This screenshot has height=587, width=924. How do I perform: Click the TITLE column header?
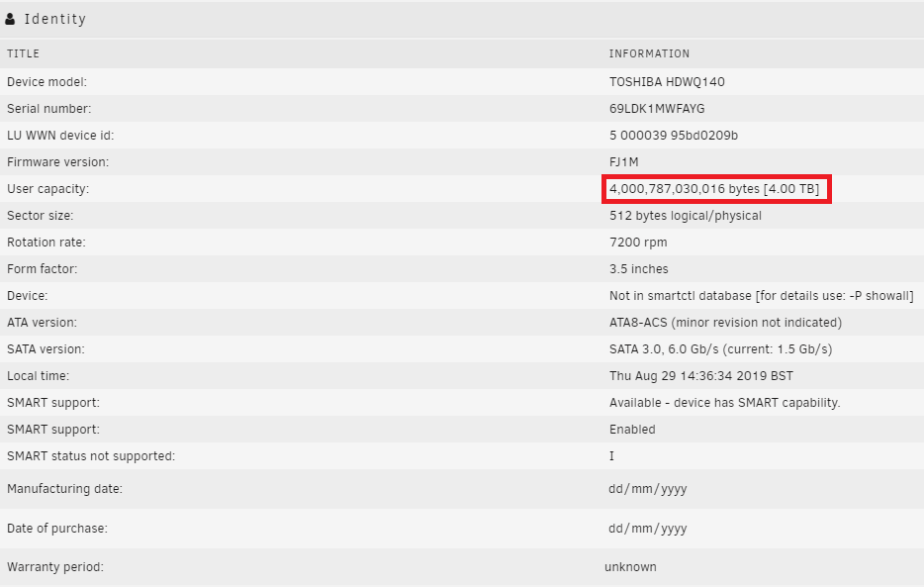(23, 53)
